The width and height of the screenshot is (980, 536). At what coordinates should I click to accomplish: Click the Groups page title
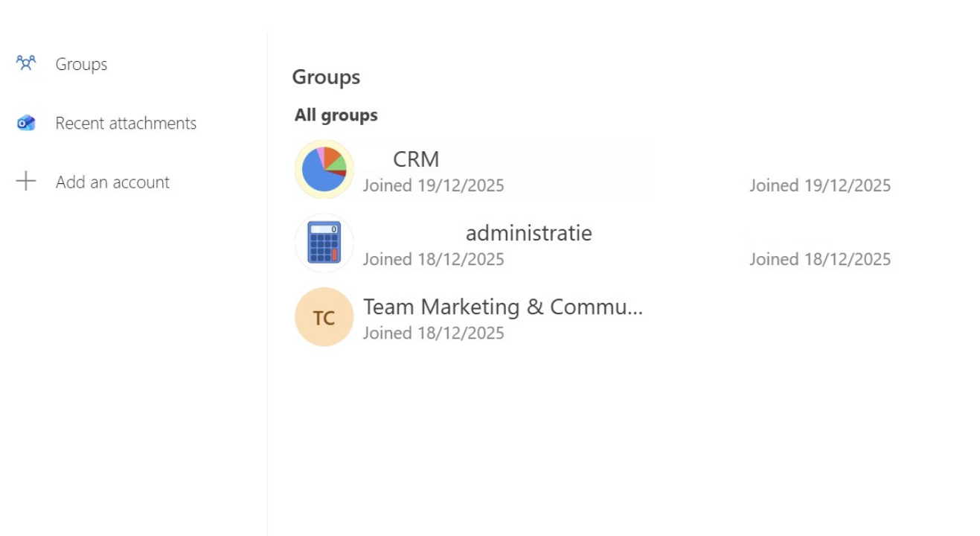(x=326, y=77)
